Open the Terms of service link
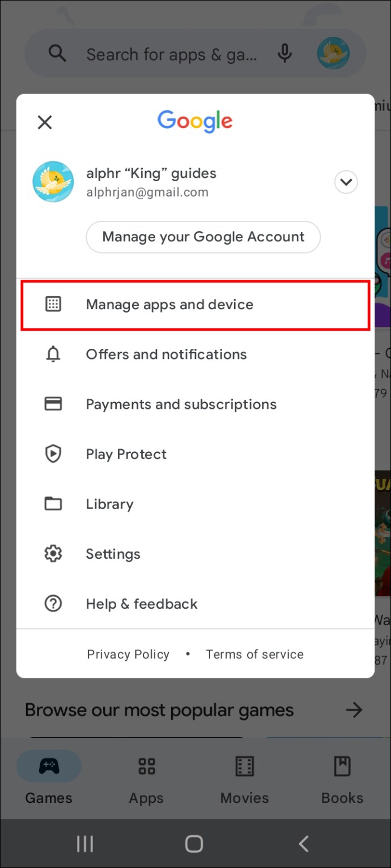Image resolution: width=391 pixels, height=868 pixels. (254, 654)
